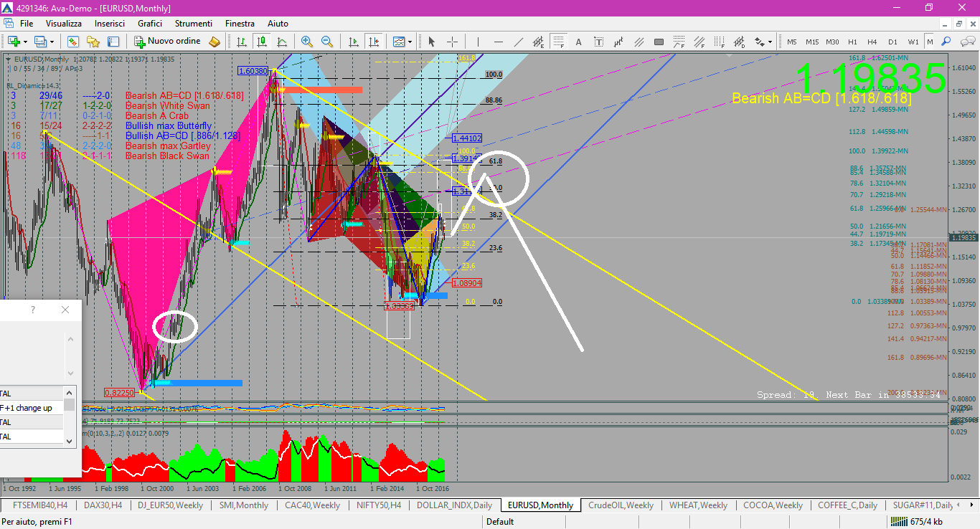Toggle chart shift button
Viewport: 980px width, 529px height.
click(374, 42)
